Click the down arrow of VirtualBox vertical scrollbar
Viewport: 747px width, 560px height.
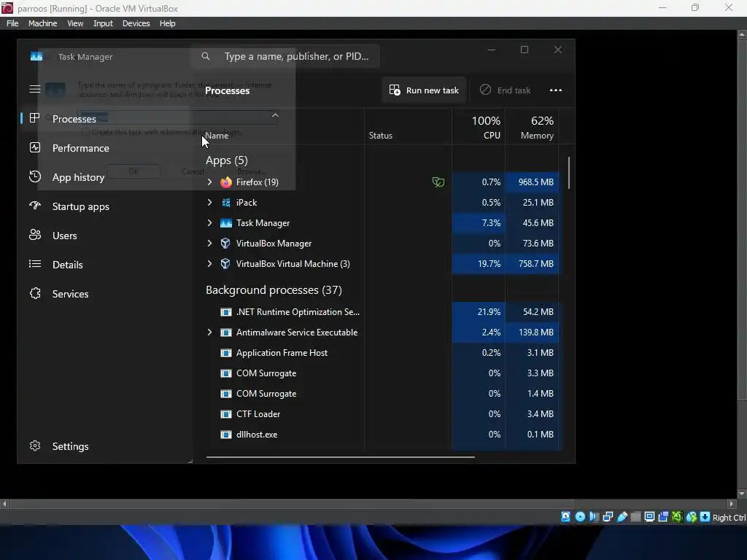click(742, 494)
